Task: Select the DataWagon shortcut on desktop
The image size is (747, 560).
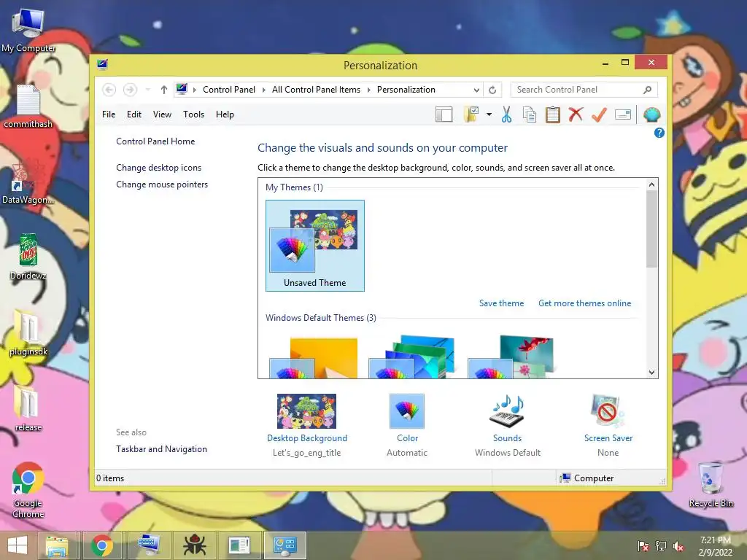Action: tap(27, 183)
